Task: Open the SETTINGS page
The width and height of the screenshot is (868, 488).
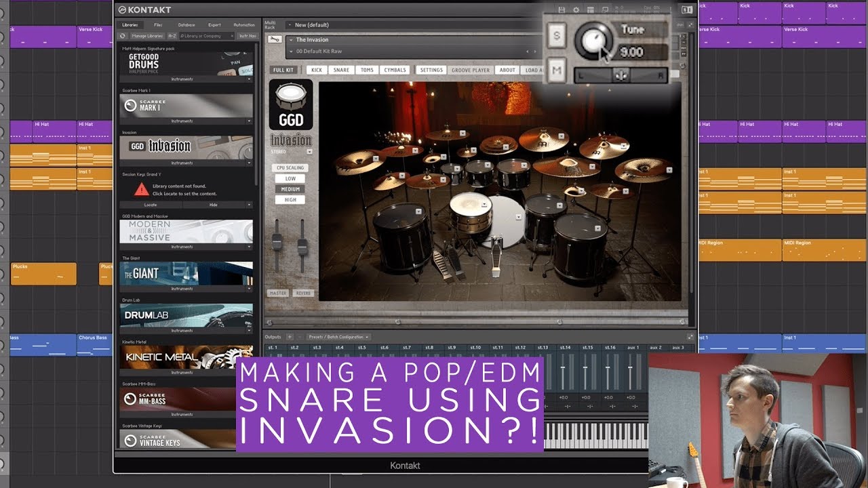Action: click(x=431, y=70)
